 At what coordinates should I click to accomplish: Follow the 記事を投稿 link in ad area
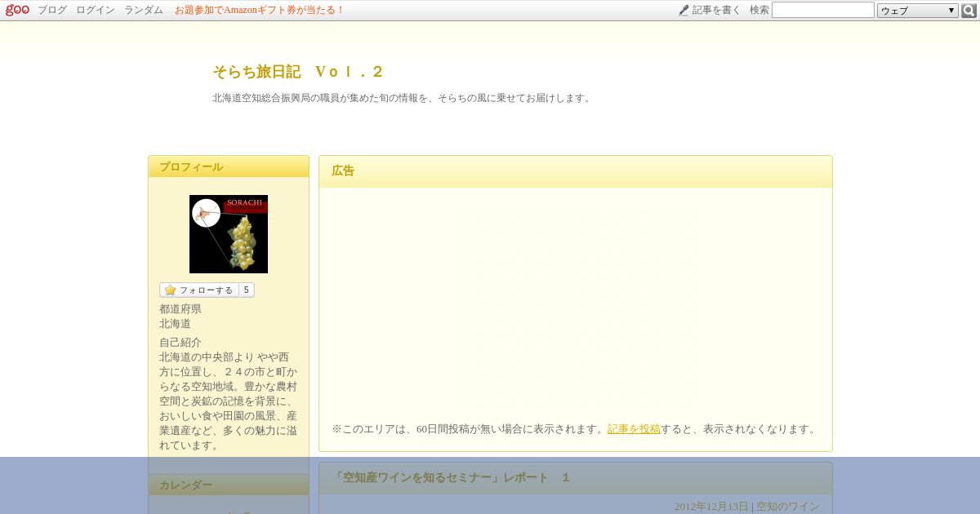tap(634, 429)
